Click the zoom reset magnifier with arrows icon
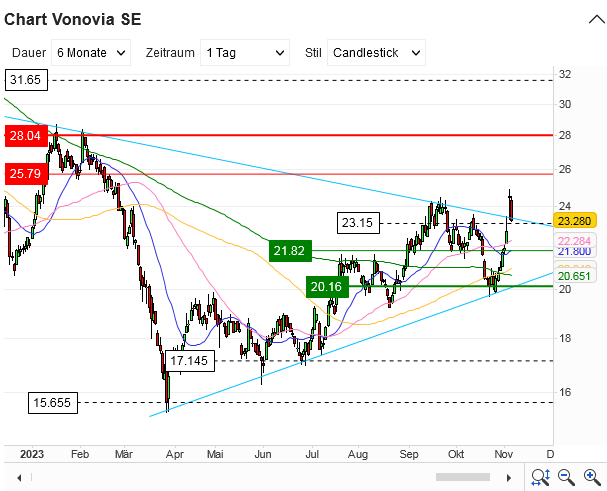Image resolution: width=607 pixels, height=491 pixels. click(540, 477)
